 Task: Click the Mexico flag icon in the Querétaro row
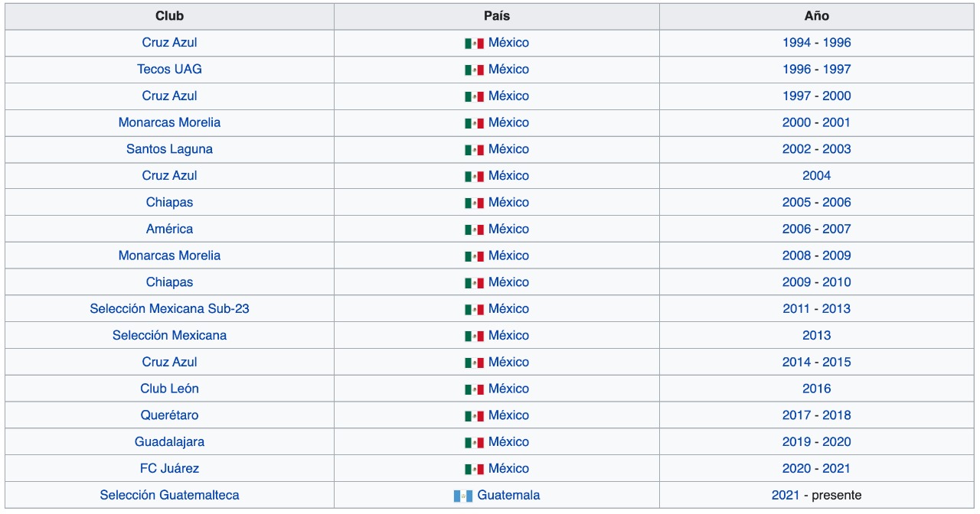coord(474,416)
